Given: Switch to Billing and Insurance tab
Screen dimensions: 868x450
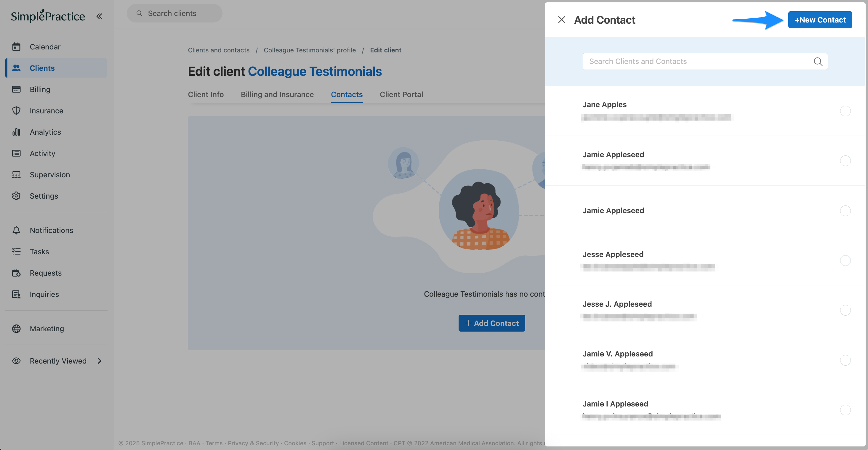Looking at the screenshot, I should pyautogui.click(x=277, y=94).
